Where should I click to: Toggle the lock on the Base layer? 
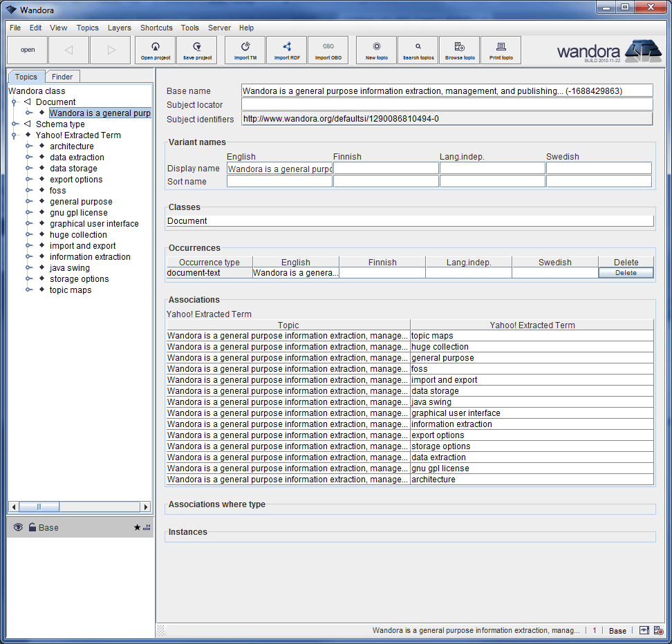[32, 527]
